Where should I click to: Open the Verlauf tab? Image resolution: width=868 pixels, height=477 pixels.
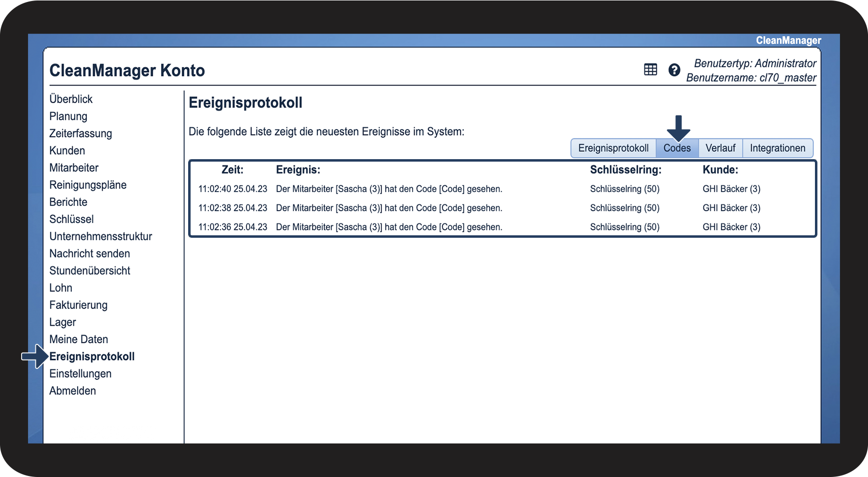(x=720, y=148)
